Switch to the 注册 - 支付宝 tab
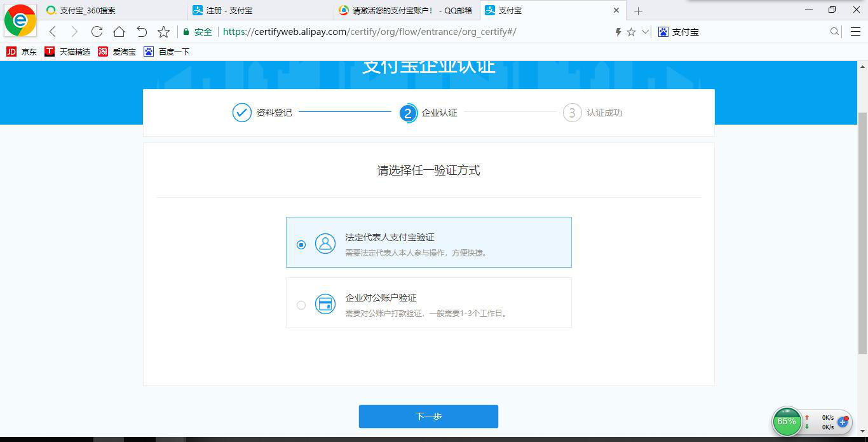The height and width of the screenshot is (442, 868). pyautogui.click(x=261, y=10)
